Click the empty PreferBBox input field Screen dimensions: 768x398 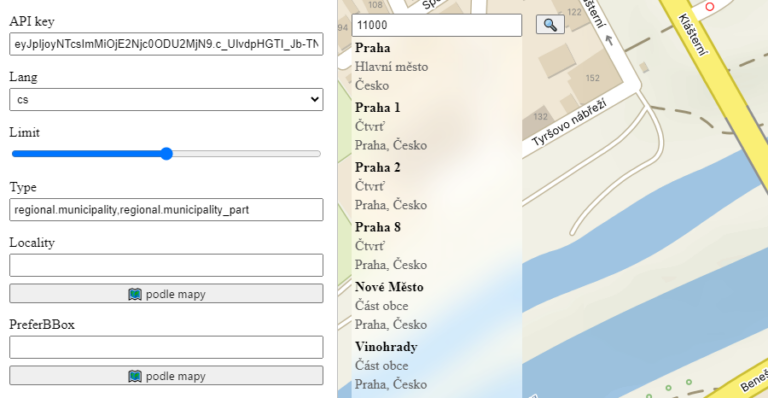coord(166,347)
